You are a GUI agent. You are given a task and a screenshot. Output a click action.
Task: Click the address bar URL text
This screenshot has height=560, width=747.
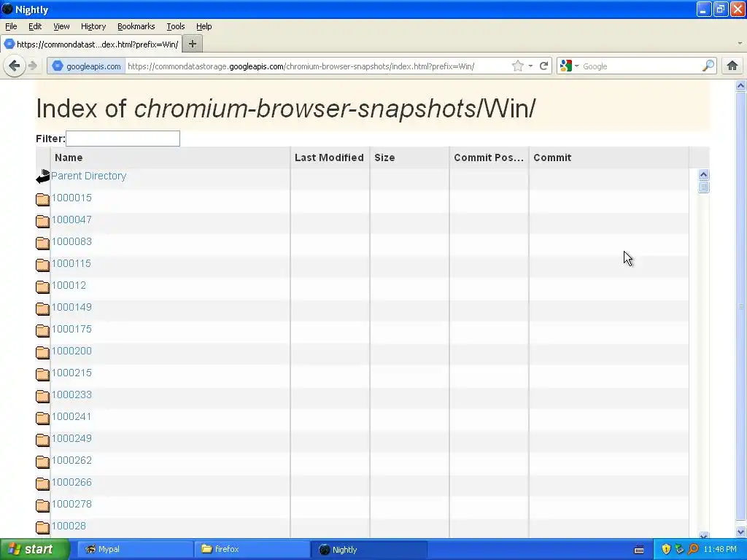[301, 66]
